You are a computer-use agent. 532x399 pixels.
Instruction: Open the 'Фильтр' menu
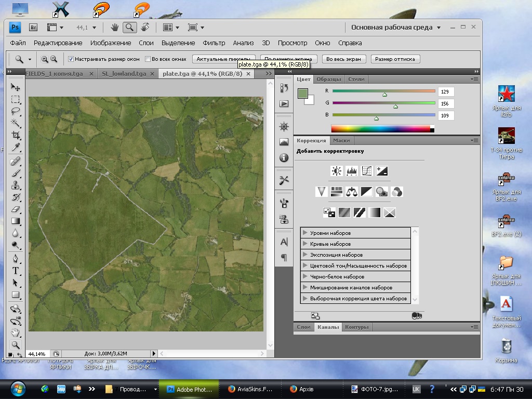214,43
